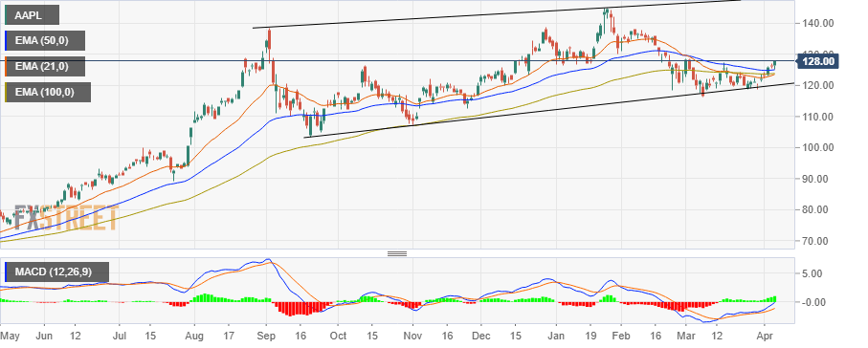The width and height of the screenshot is (868, 348).
Task: Click the Mar date label
Action: point(685,336)
